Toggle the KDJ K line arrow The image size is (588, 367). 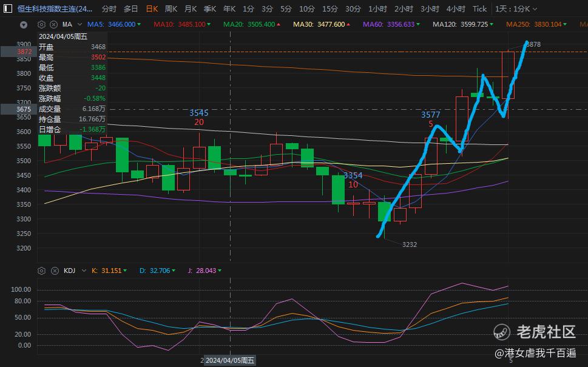tap(125, 271)
